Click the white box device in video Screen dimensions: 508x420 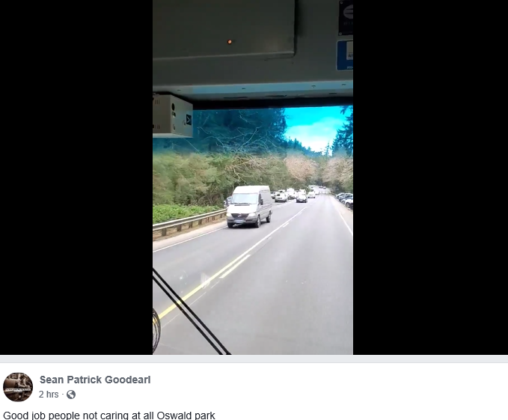(173, 116)
